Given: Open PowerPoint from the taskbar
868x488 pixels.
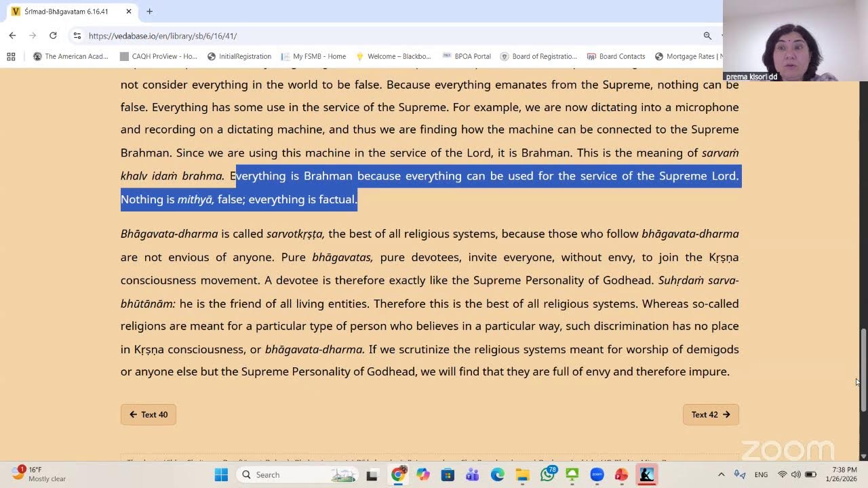Looking at the screenshot, I should pos(621,474).
